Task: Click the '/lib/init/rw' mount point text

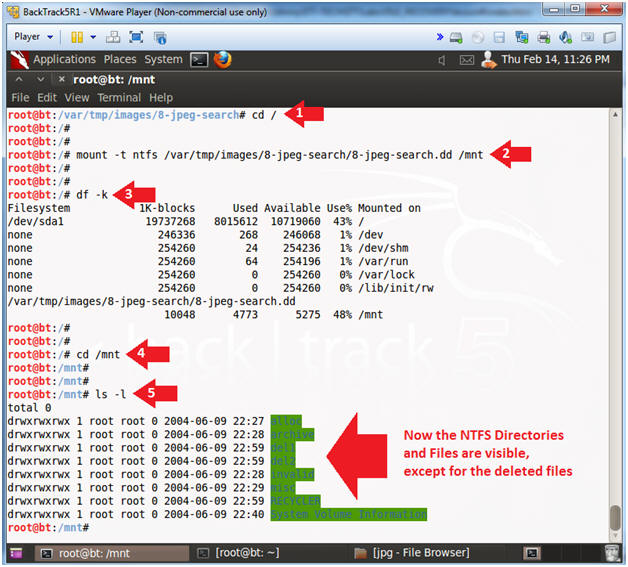Action: (396, 288)
